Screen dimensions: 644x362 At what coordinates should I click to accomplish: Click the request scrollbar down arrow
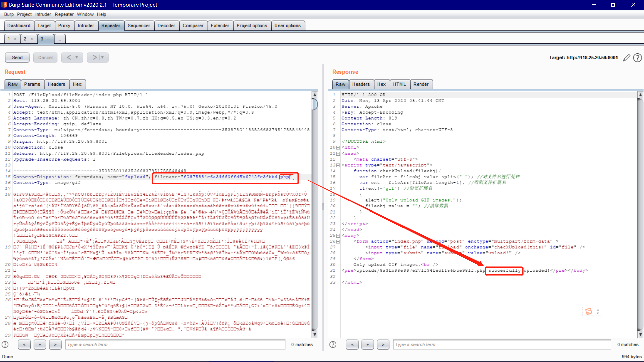pos(315,335)
